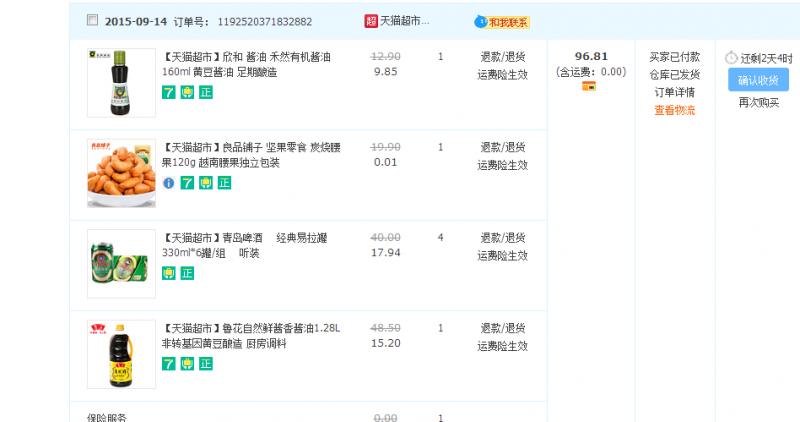
Task: Open the 良品铺子 炭烧腰果 product title
Action: point(251,155)
